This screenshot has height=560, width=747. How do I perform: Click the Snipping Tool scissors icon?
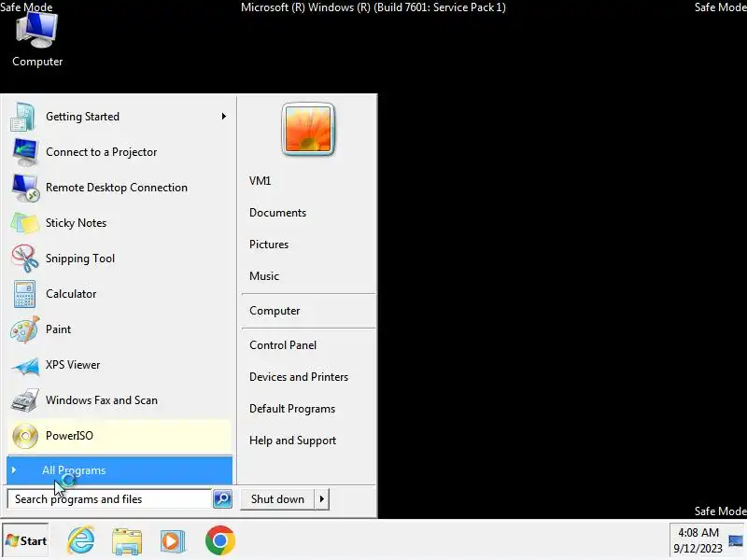(x=25, y=259)
